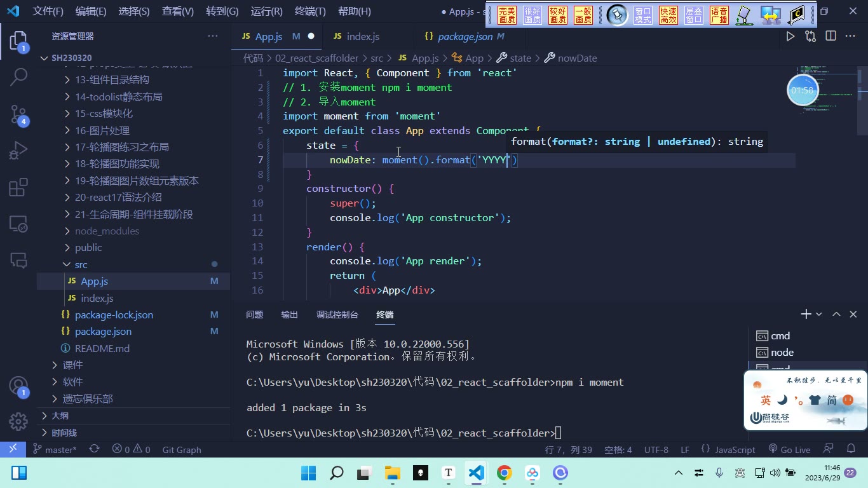Image resolution: width=868 pixels, height=488 pixels.
Task: Open Chrome from the Windows taskbar
Action: click(x=505, y=473)
